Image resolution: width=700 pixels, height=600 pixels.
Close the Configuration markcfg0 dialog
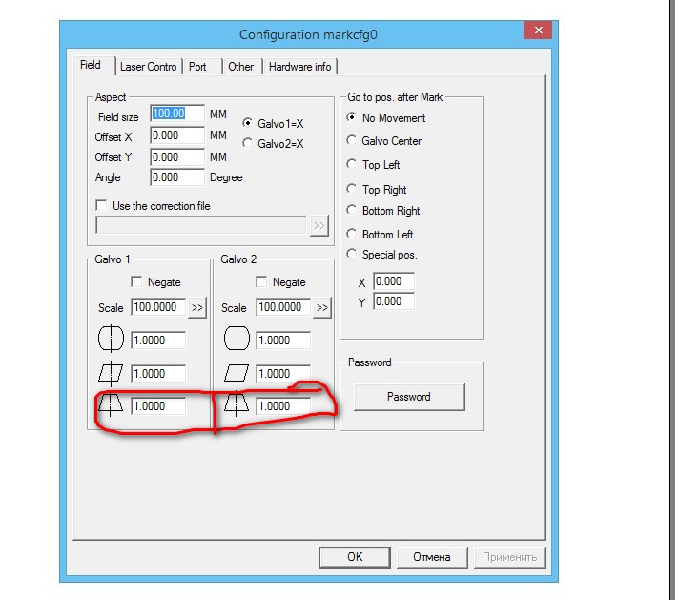click(539, 32)
